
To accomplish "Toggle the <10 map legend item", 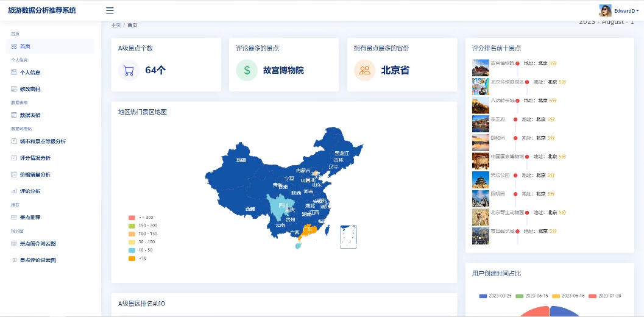I will (x=137, y=258).
